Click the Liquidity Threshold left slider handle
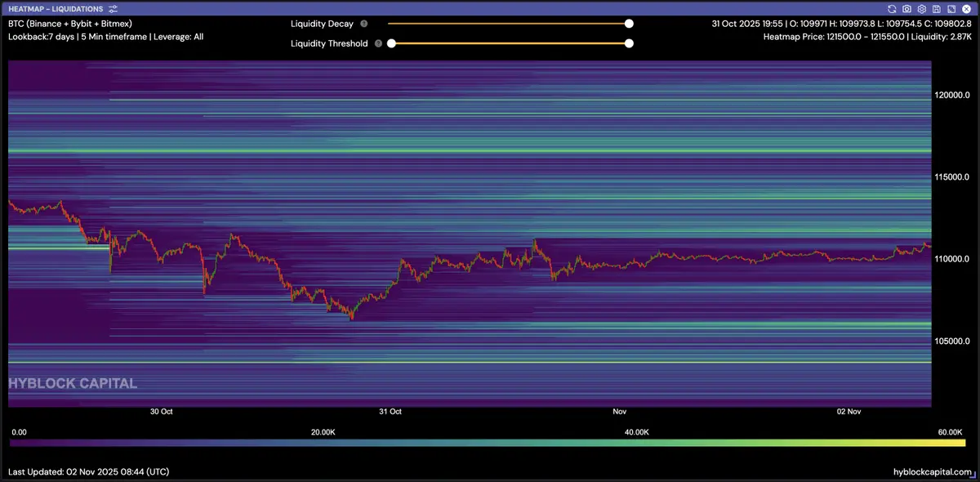Image resolution: width=980 pixels, height=482 pixels. click(391, 43)
